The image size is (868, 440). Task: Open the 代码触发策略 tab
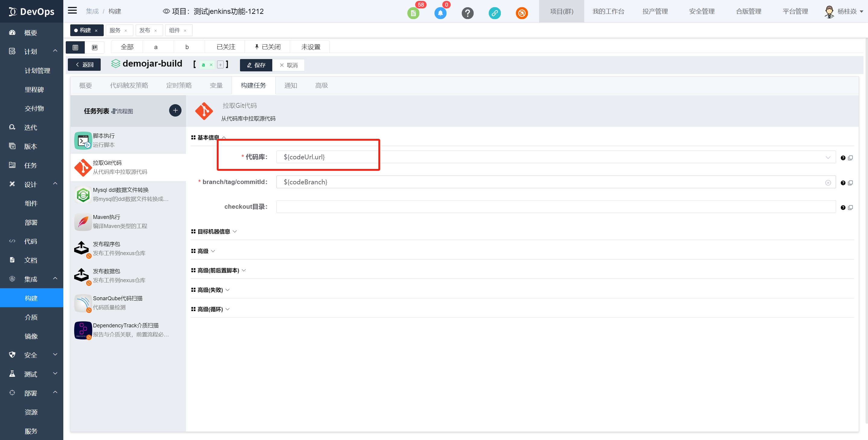point(129,86)
